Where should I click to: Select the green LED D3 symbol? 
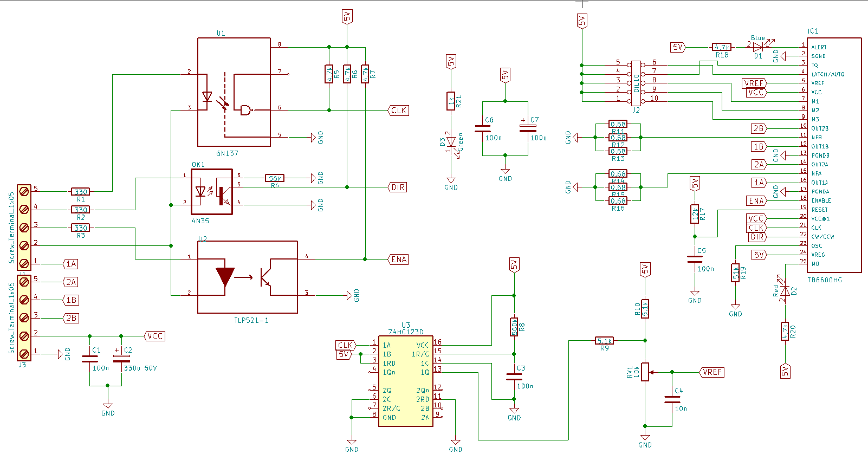click(x=451, y=143)
